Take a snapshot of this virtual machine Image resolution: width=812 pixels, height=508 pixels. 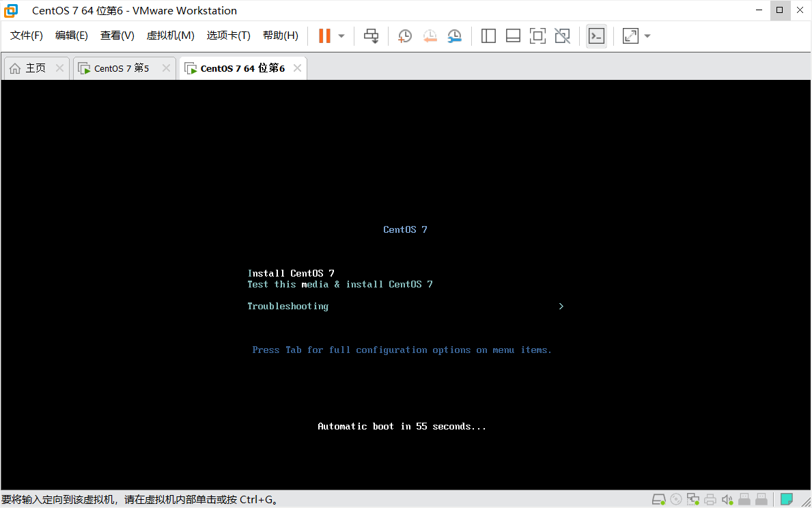(404, 36)
